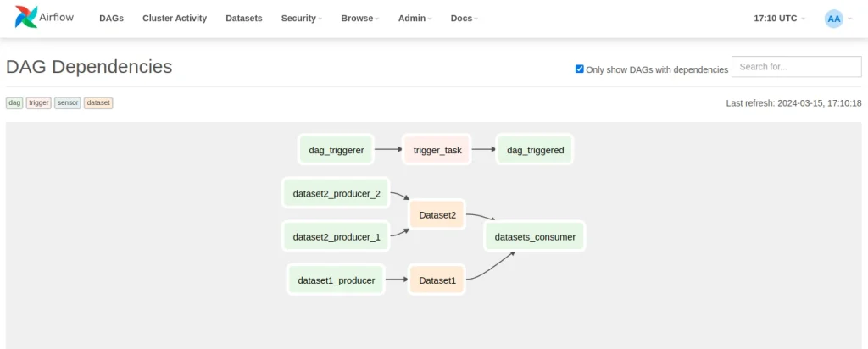Select the dag_triggerer node
Screen dimensions: 868x349
tap(336, 149)
